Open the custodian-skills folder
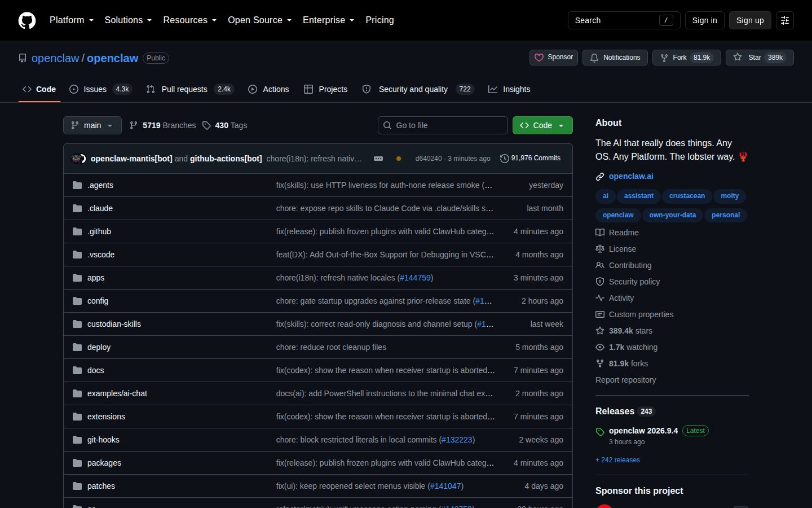This screenshot has height=508, width=812. point(114,324)
